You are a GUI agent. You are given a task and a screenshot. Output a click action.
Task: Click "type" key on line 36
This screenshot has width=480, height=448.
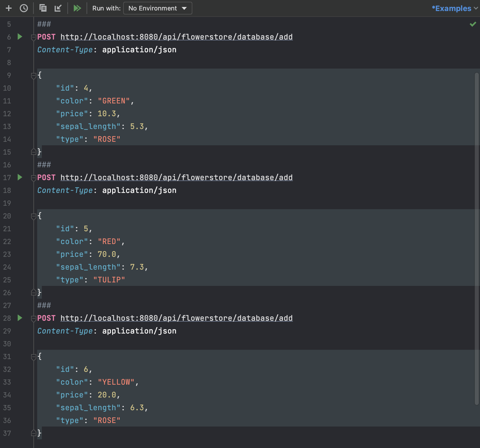click(70, 420)
